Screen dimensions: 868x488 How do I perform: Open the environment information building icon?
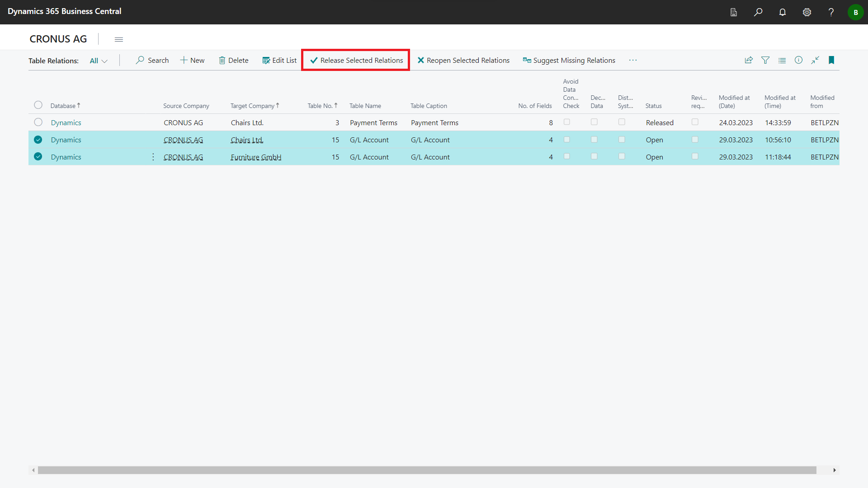tap(734, 12)
